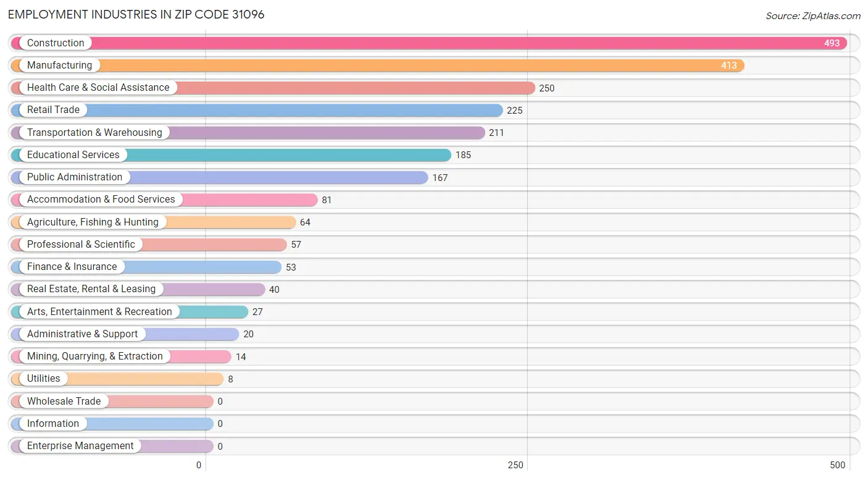868x480 pixels.
Task: Click the 0 value beside Wholesale Trade bar
Action: click(x=220, y=402)
